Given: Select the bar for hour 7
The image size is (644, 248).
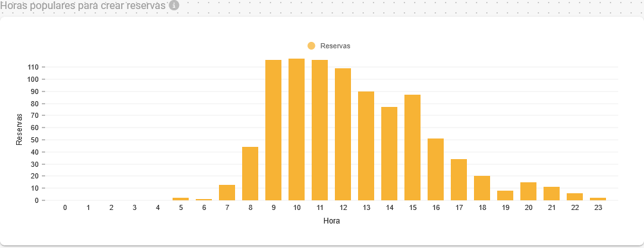Looking at the screenshot, I should (x=227, y=193).
